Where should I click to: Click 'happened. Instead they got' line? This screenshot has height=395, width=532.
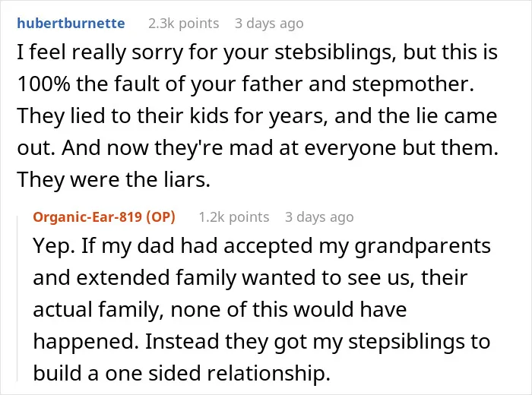click(x=261, y=341)
